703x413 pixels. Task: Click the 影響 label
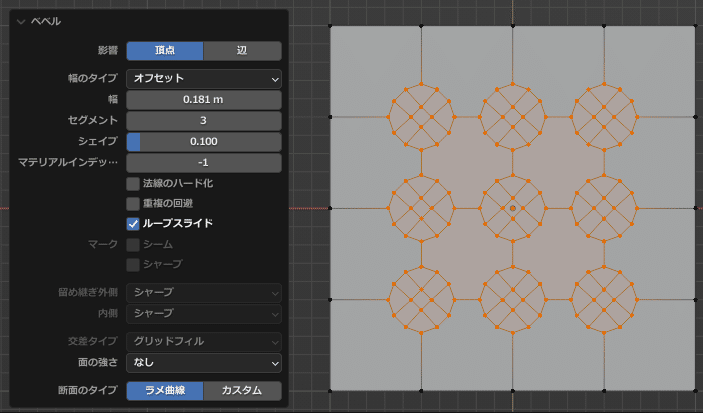[x=108, y=51]
